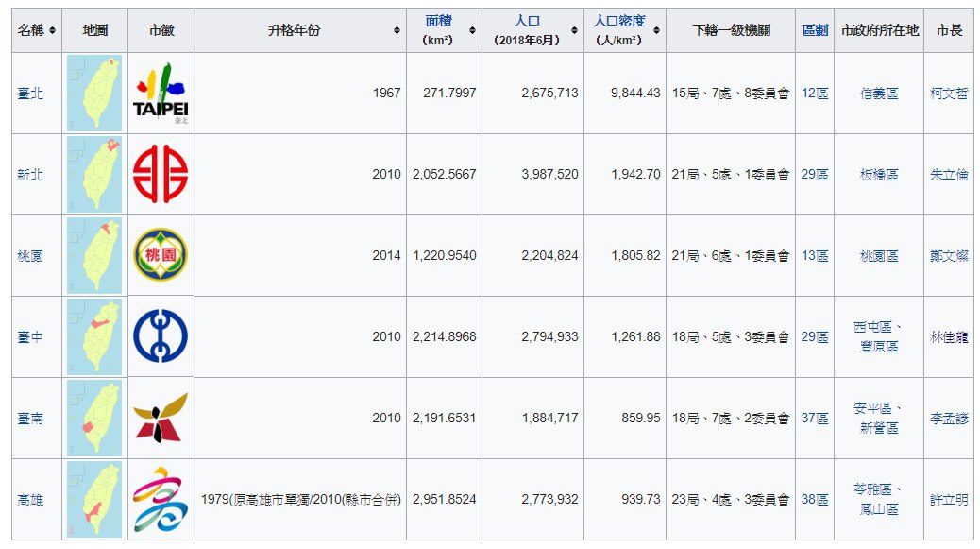Open mayor 柯文哲 link
Viewport: 980px width, 549px height.
tap(949, 94)
